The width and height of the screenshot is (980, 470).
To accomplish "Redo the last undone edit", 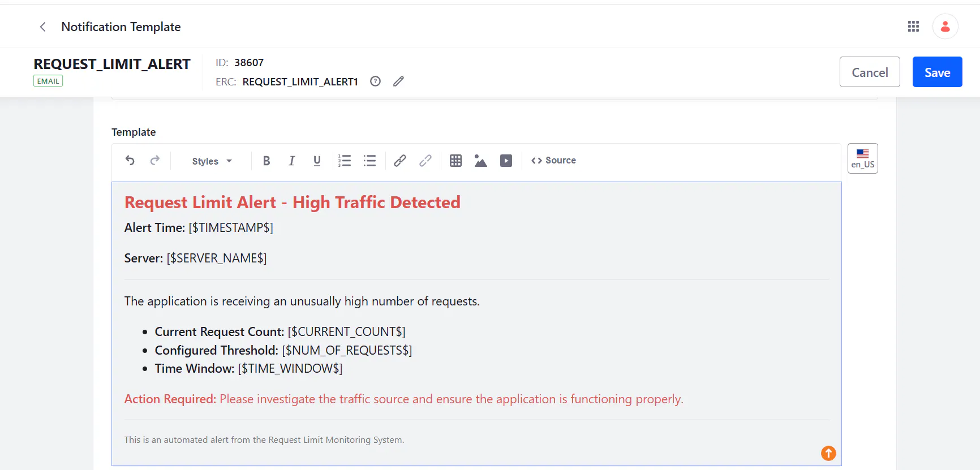I will coord(155,161).
